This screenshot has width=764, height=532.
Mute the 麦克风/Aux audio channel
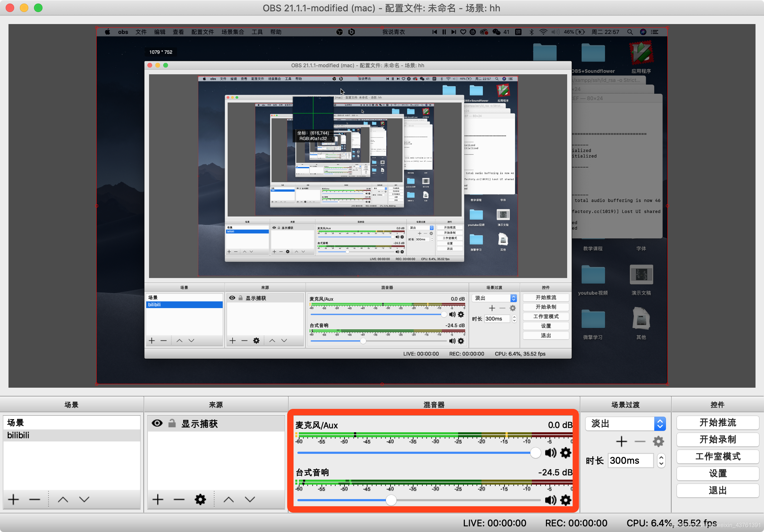tap(551, 453)
